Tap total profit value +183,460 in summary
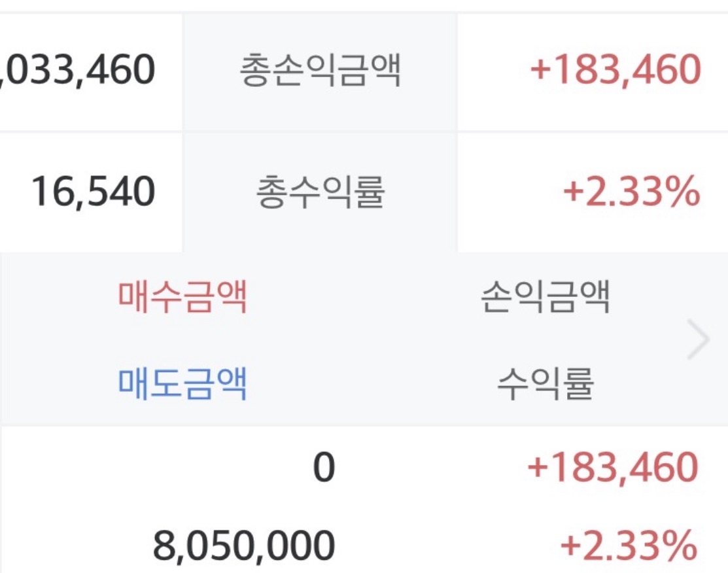 615,71
